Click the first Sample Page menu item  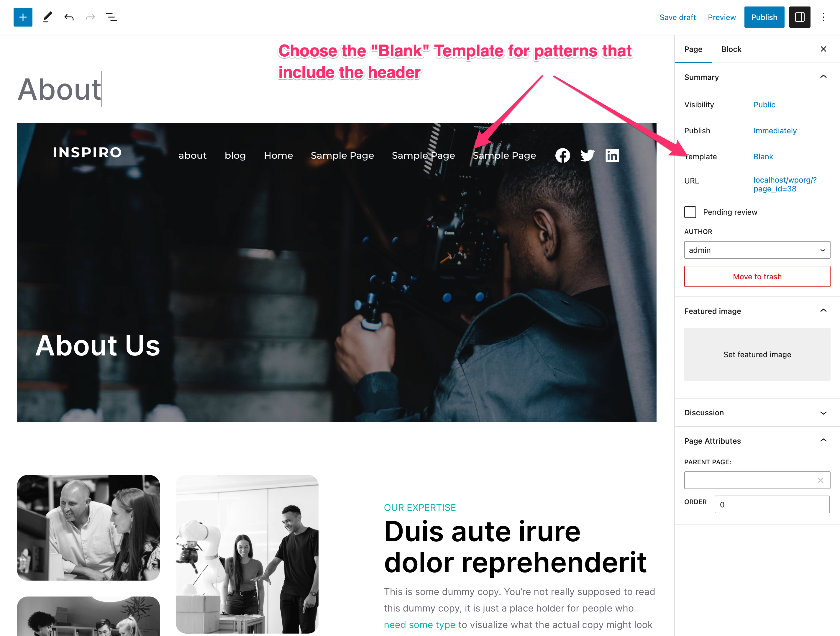(342, 155)
